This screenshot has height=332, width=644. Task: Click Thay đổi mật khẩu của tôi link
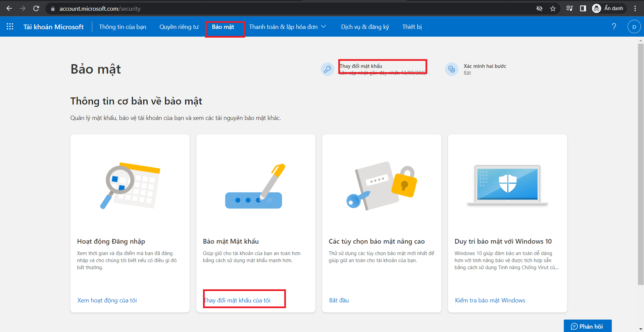coord(237,300)
